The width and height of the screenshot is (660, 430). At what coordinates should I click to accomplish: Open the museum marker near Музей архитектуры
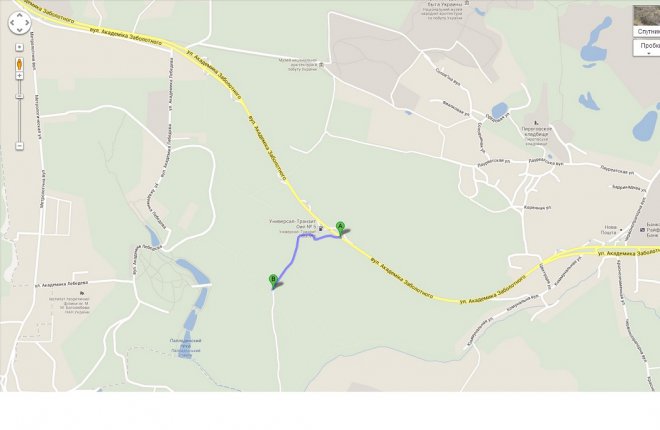point(322,65)
